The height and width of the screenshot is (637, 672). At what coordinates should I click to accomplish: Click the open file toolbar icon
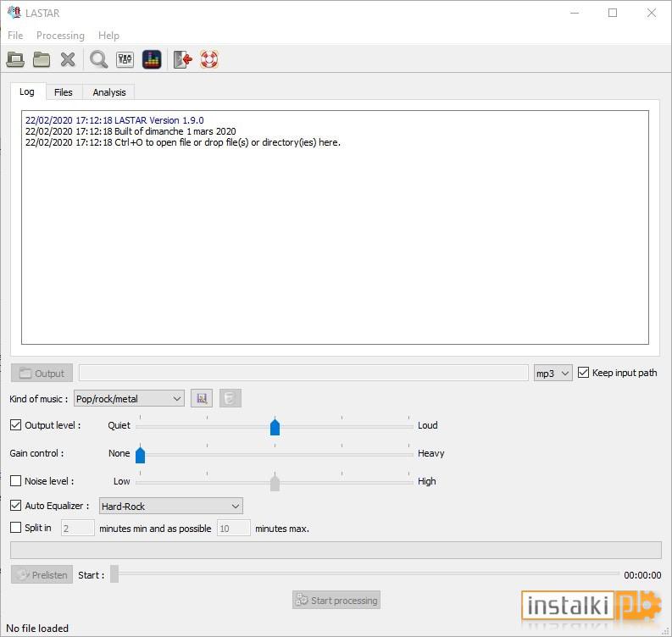[15, 59]
